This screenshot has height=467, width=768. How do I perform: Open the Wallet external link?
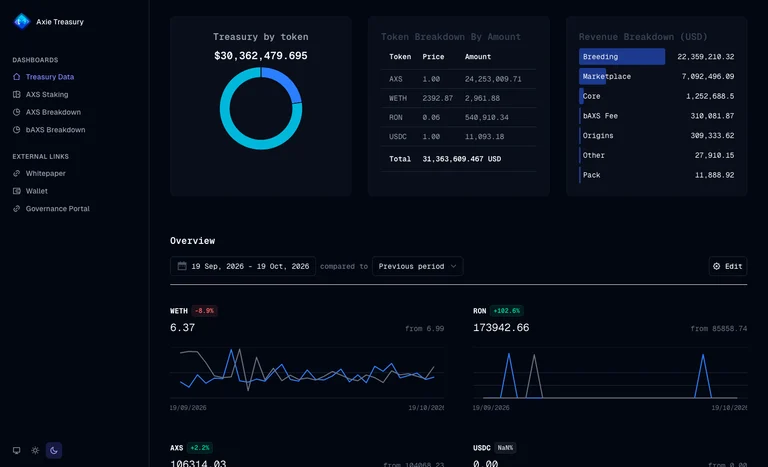click(36, 191)
